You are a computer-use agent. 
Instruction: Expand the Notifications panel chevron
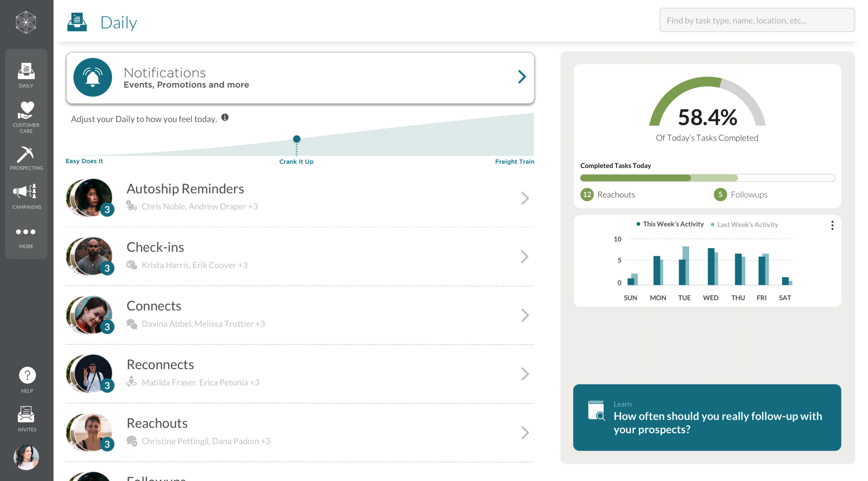(522, 77)
